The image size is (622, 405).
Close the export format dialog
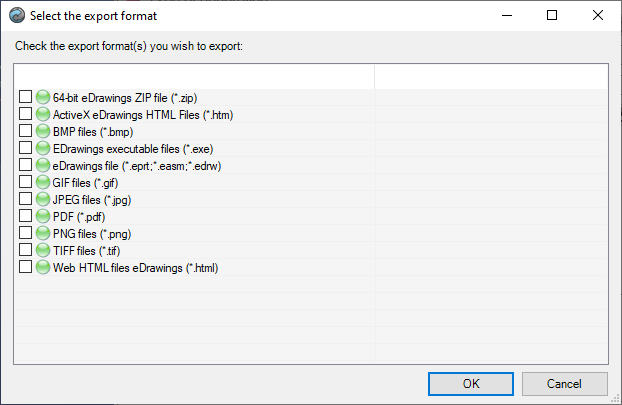click(598, 15)
